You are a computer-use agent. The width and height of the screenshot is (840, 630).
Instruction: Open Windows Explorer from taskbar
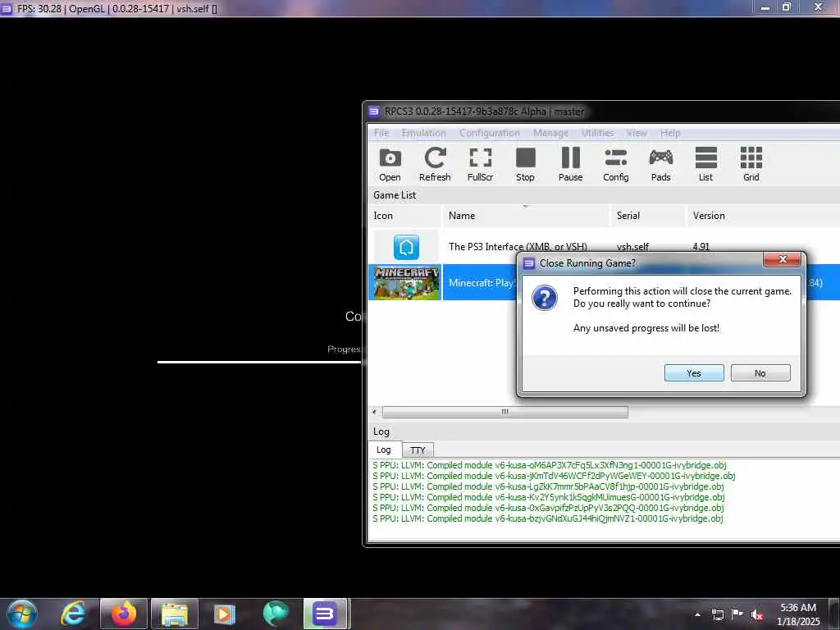pyautogui.click(x=175, y=614)
